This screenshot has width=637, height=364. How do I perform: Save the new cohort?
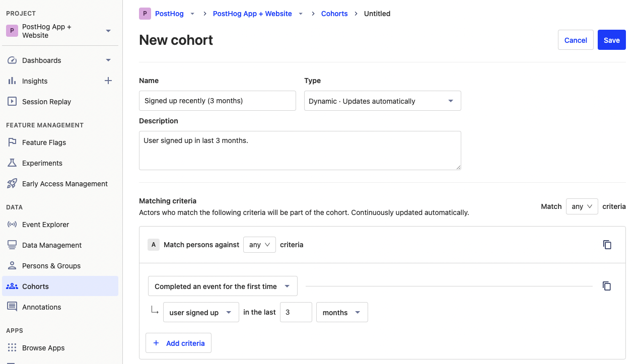pos(611,40)
